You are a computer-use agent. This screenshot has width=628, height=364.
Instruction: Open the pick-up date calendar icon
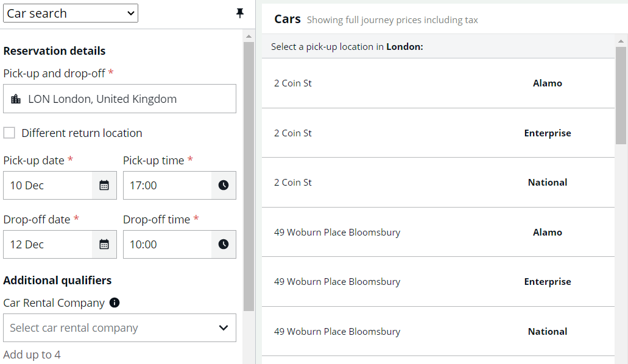(104, 186)
